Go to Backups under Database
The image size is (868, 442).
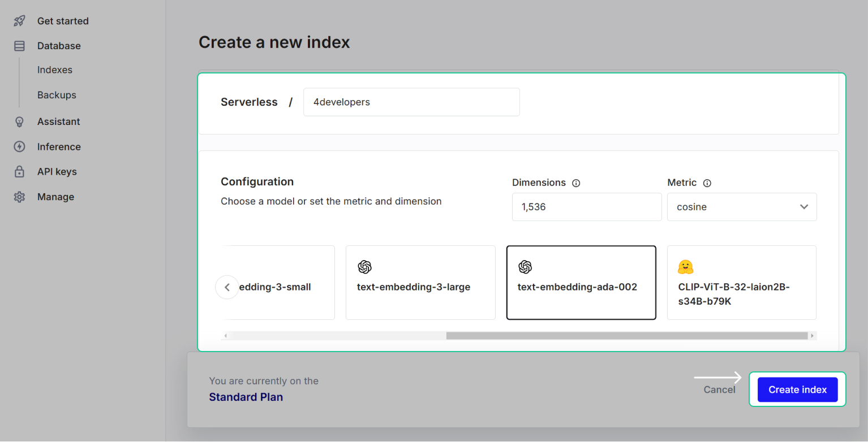tap(57, 95)
